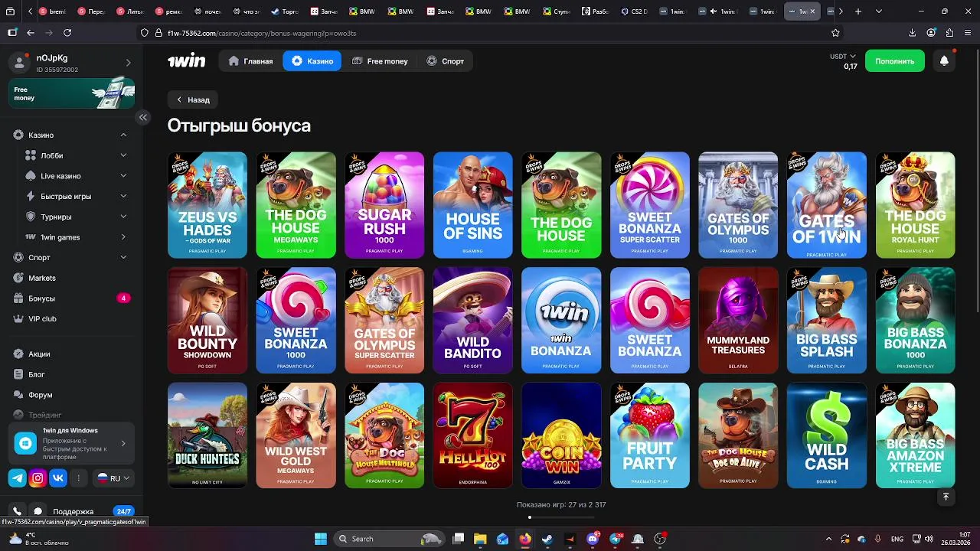Collapse sidebar with double-chevron icon
980x551 pixels.
point(142,117)
